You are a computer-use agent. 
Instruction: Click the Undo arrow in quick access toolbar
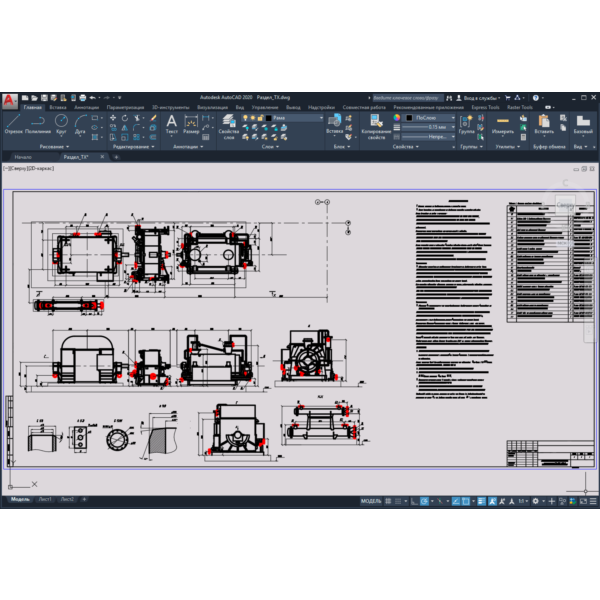(92, 98)
